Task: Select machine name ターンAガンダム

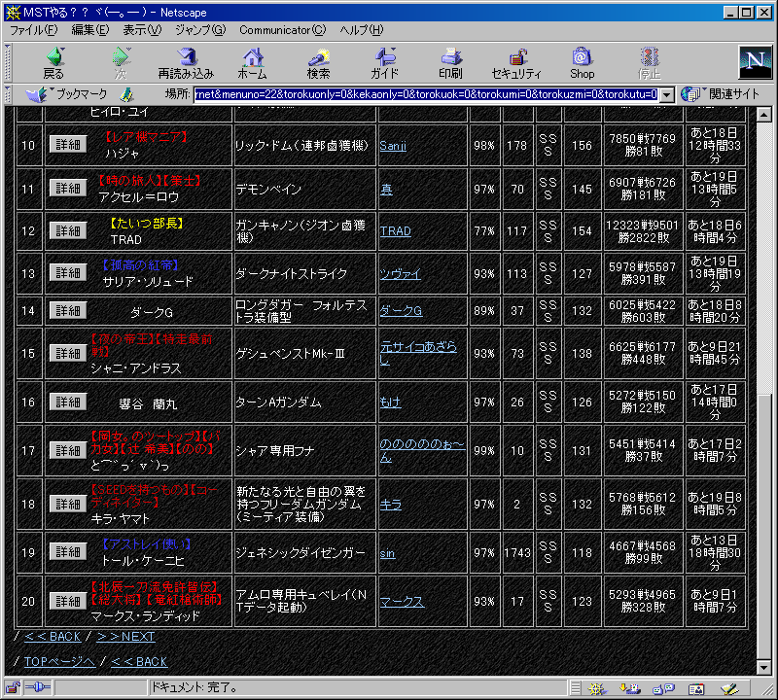Action: coord(278,402)
